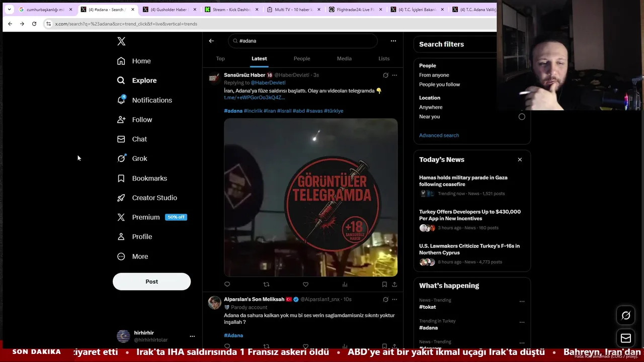Focus the #adana search field
The height and width of the screenshot is (362, 644).
(x=302, y=41)
